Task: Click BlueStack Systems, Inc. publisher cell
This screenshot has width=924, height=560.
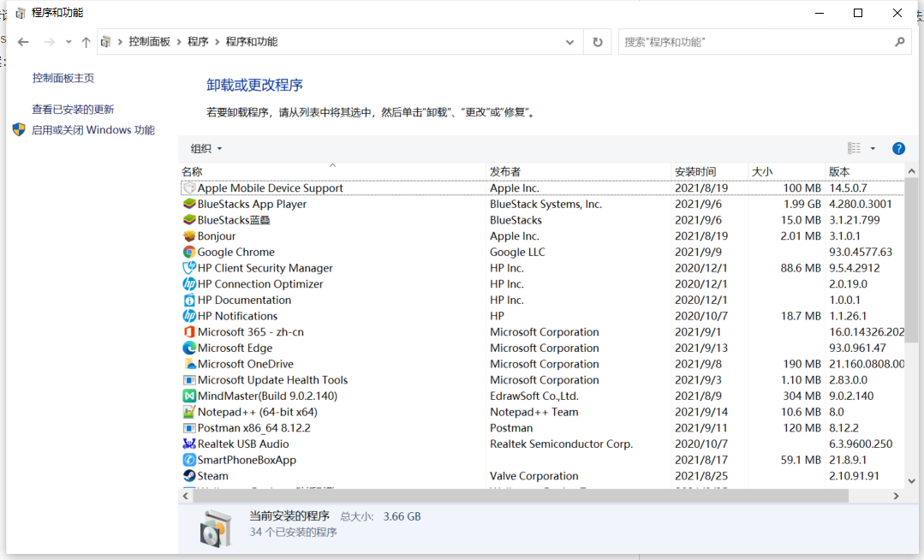Action: click(545, 204)
